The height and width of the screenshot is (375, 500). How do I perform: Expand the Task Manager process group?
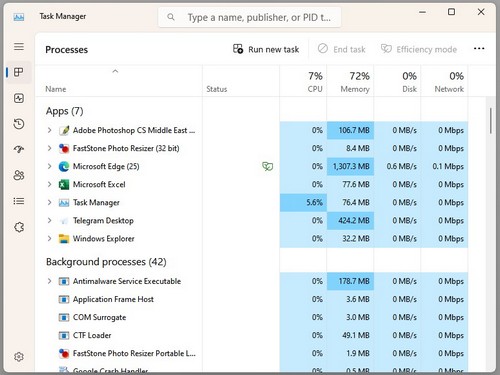(x=49, y=202)
